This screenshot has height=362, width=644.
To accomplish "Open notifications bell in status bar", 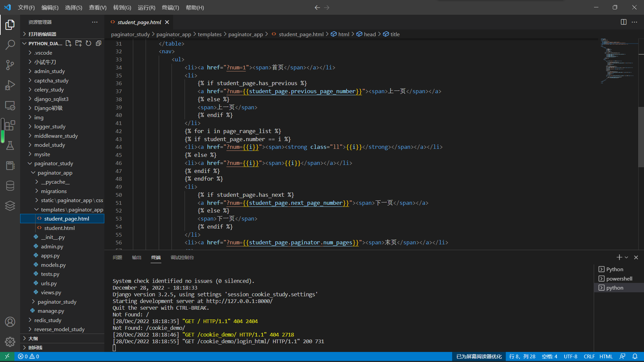I will (635, 357).
